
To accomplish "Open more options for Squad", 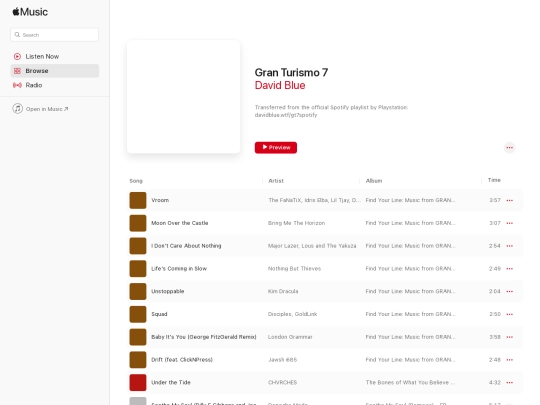I will (509, 314).
